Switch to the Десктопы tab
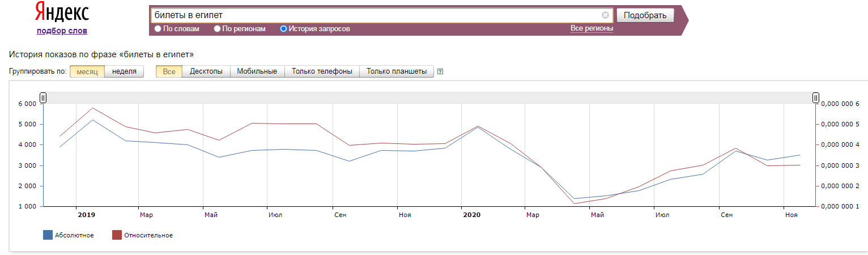 click(206, 71)
